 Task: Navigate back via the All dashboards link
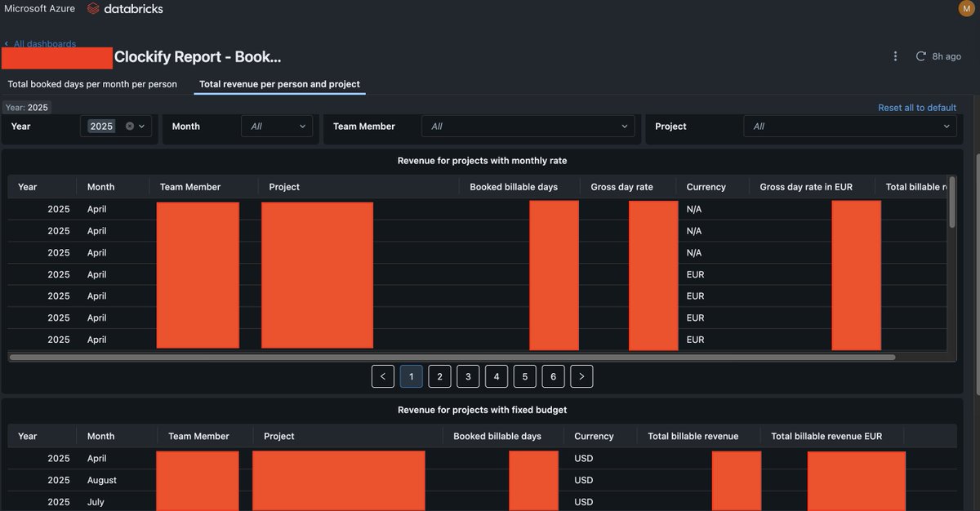click(43, 43)
